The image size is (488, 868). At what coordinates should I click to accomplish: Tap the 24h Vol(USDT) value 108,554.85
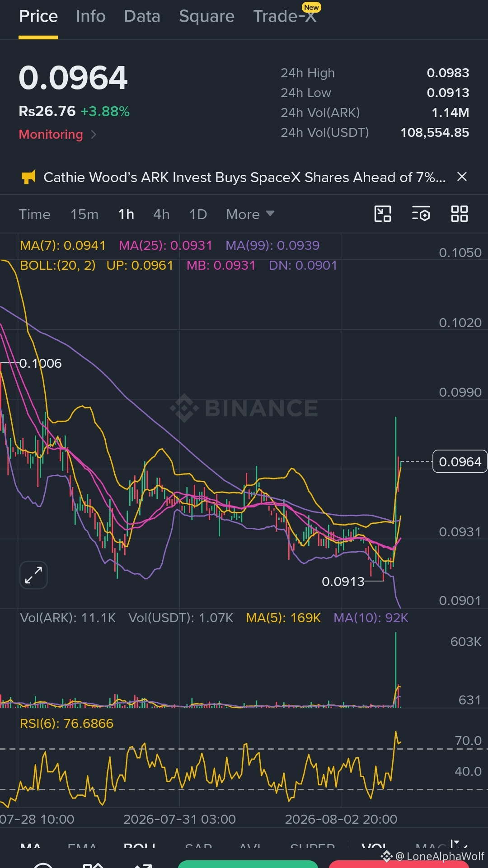coord(435,132)
